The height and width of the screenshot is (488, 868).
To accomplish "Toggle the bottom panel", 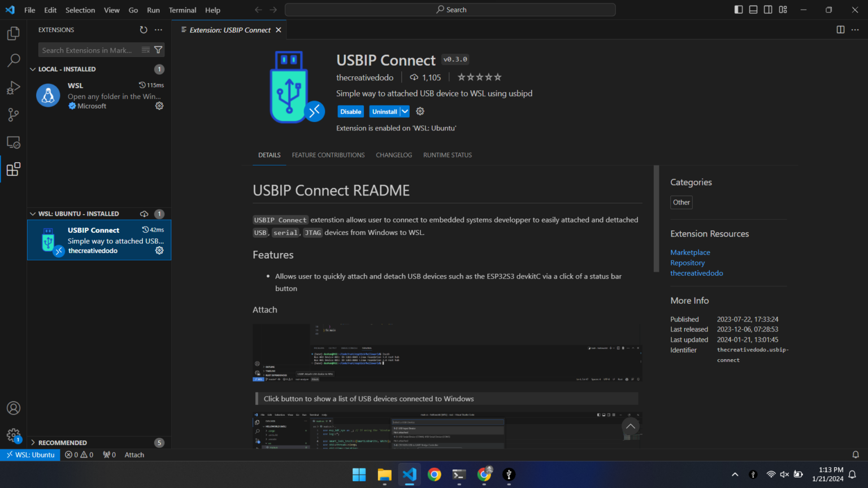I will pyautogui.click(x=753, y=10).
